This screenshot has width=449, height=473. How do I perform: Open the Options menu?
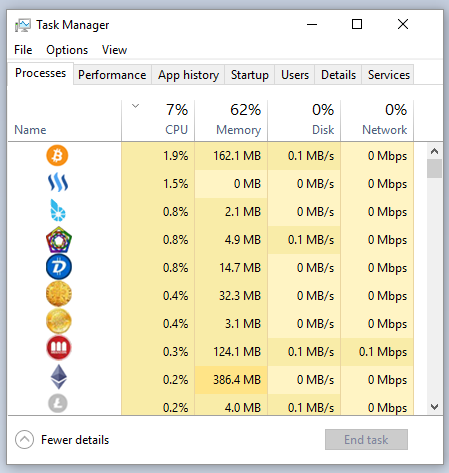pyautogui.click(x=67, y=50)
